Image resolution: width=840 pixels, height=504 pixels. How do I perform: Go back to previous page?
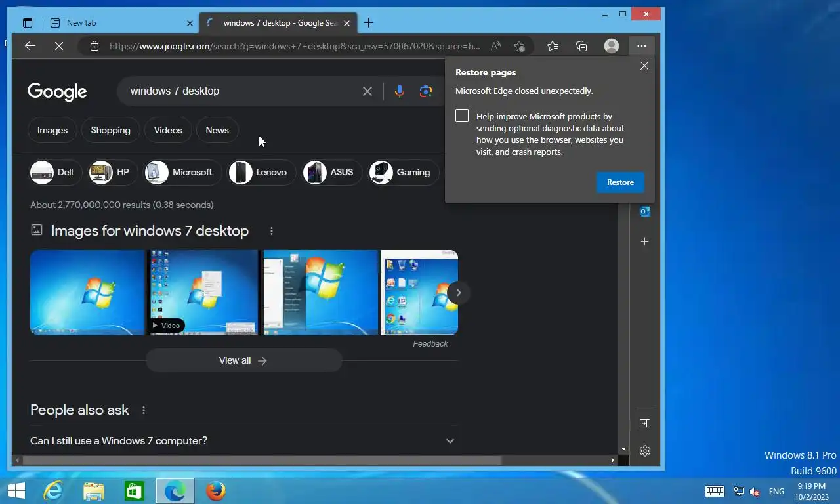coord(30,46)
